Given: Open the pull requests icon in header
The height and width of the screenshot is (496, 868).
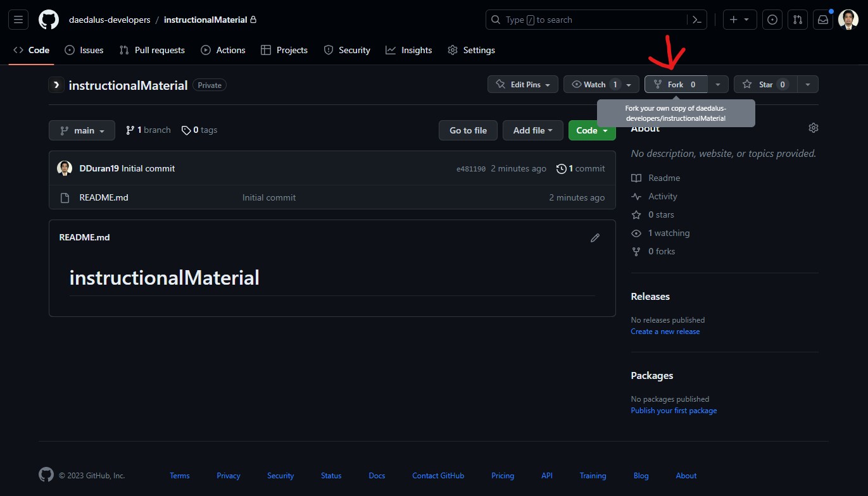Looking at the screenshot, I should pyautogui.click(x=798, y=20).
